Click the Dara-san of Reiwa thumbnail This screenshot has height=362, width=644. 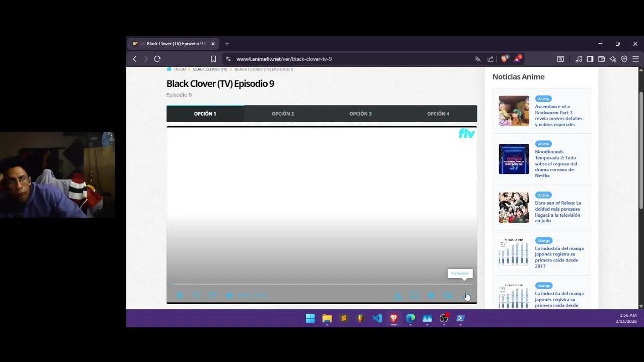[x=514, y=207]
